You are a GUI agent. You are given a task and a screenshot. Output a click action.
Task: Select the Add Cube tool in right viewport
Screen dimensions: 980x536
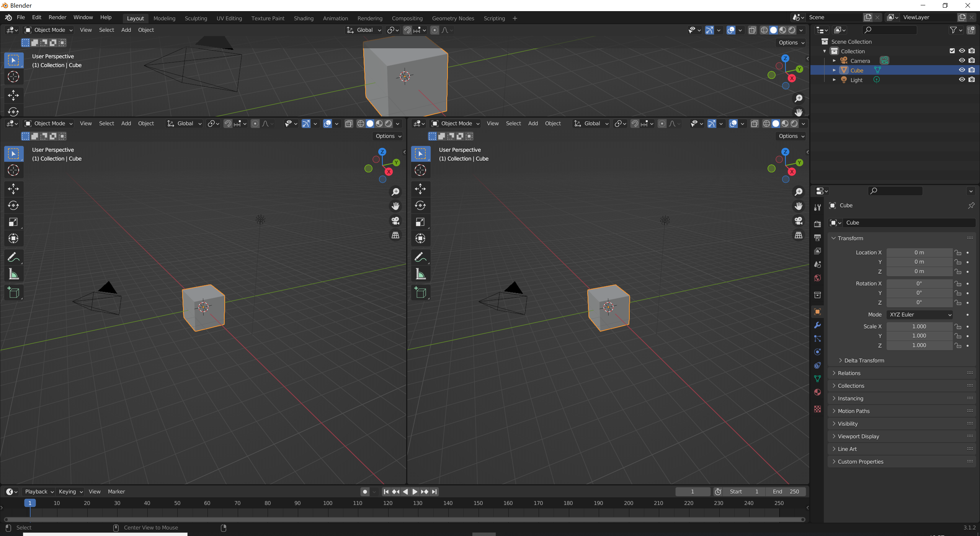(x=420, y=293)
